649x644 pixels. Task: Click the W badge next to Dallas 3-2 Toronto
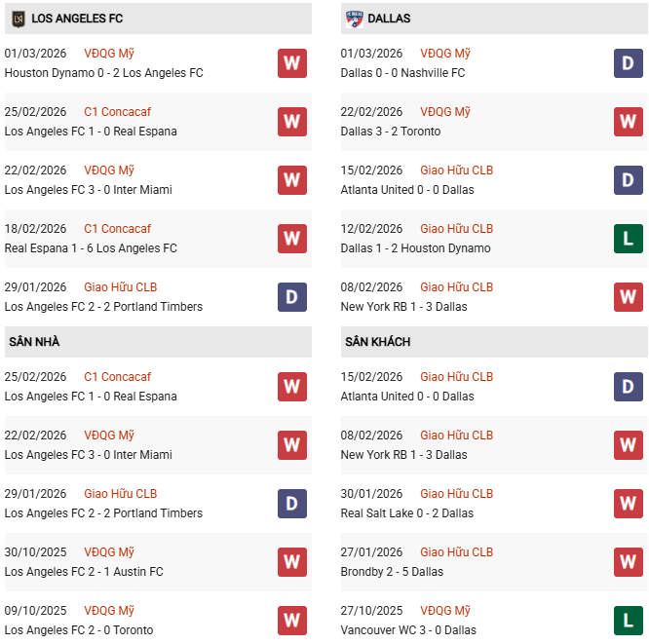coord(628,122)
